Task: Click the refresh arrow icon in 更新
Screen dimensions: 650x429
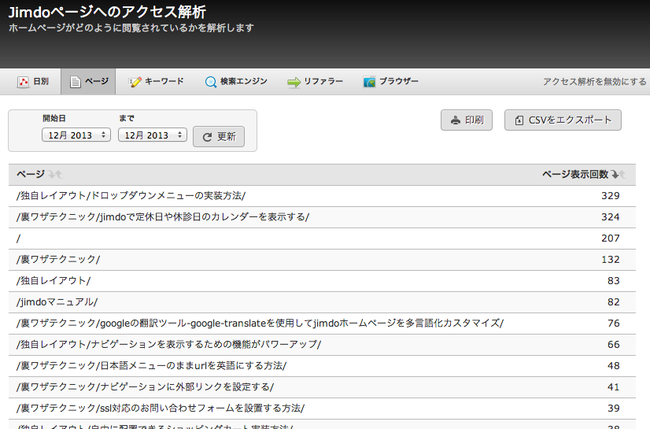Action: (x=207, y=137)
